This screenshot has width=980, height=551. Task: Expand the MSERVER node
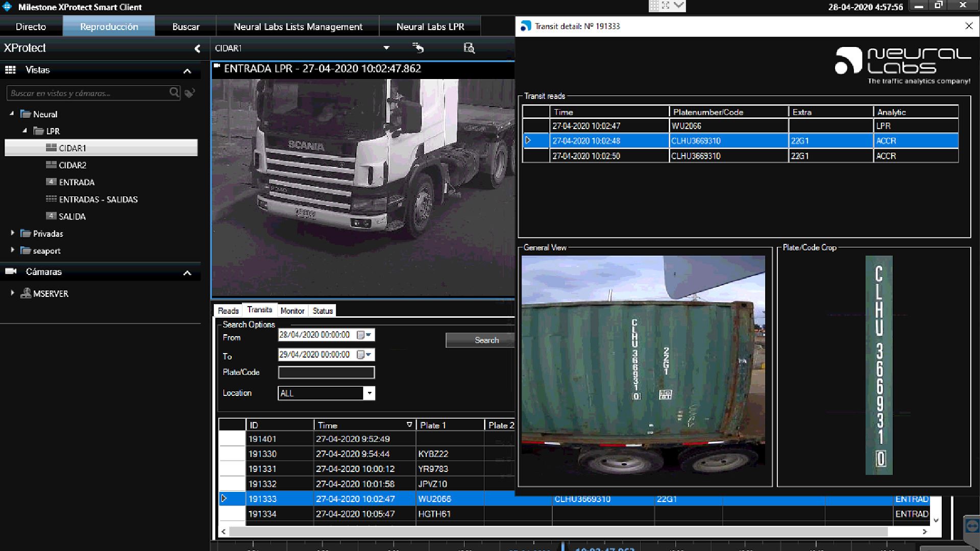(12, 293)
